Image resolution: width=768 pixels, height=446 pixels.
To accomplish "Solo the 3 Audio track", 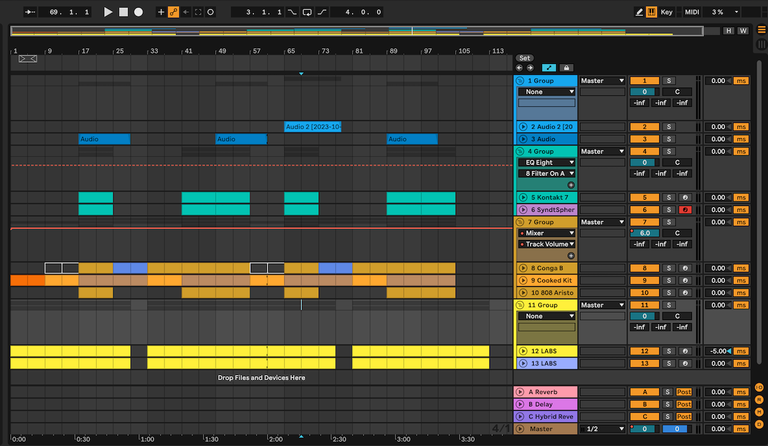I will [669, 139].
